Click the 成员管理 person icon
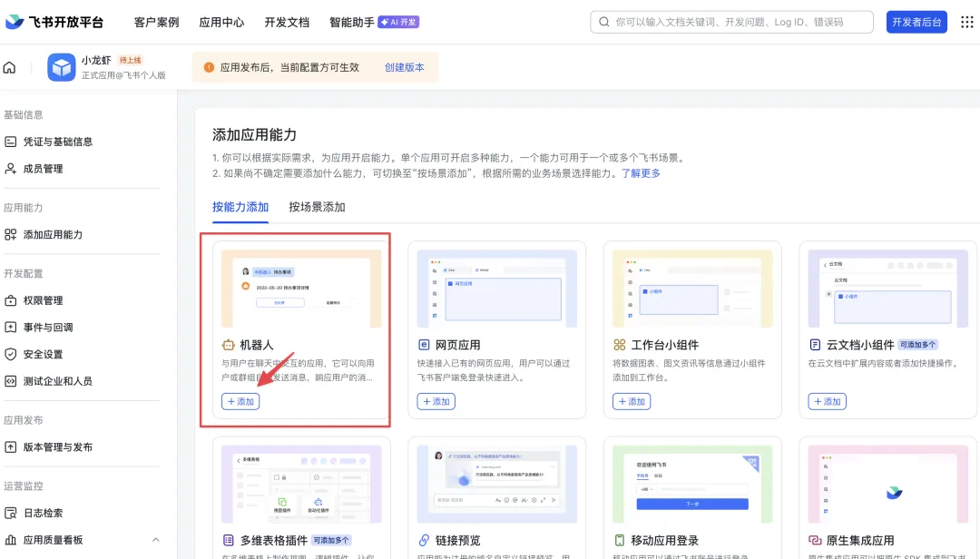 click(x=11, y=169)
